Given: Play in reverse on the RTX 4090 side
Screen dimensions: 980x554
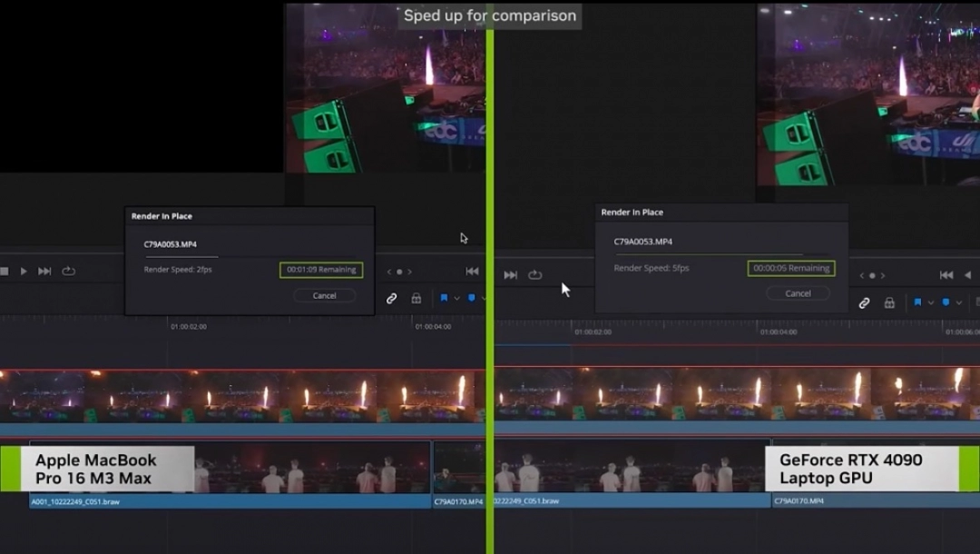Looking at the screenshot, I should [968, 275].
